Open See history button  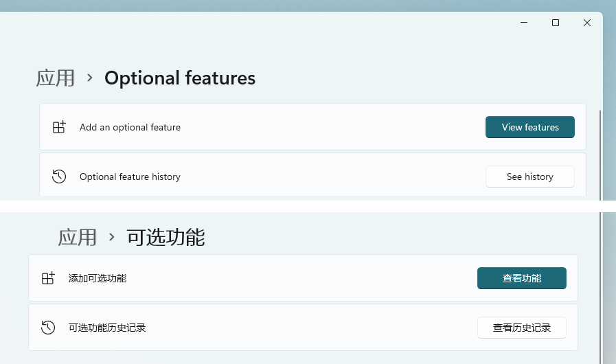[x=529, y=177]
